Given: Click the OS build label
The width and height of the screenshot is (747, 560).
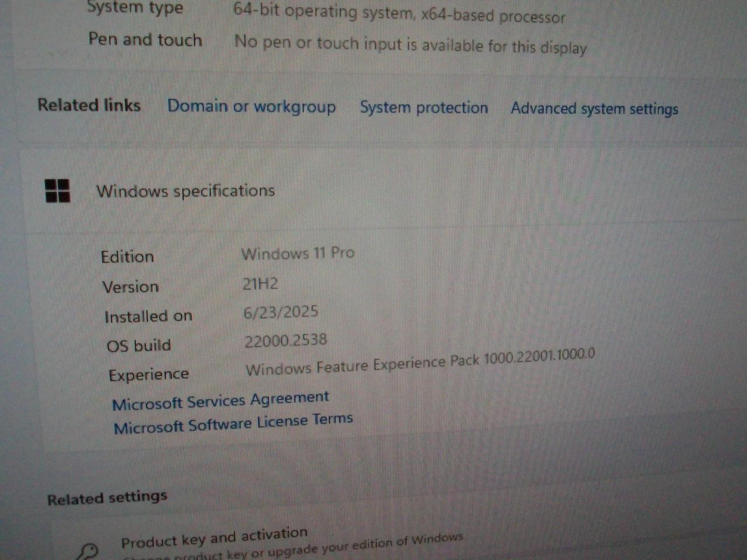Looking at the screenshot, I should click(139, 346).
